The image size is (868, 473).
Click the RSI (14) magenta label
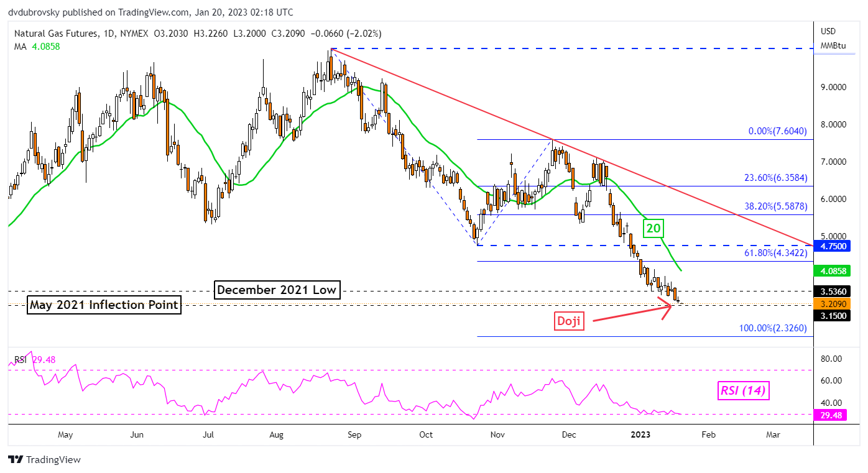(x=743, y=391)
